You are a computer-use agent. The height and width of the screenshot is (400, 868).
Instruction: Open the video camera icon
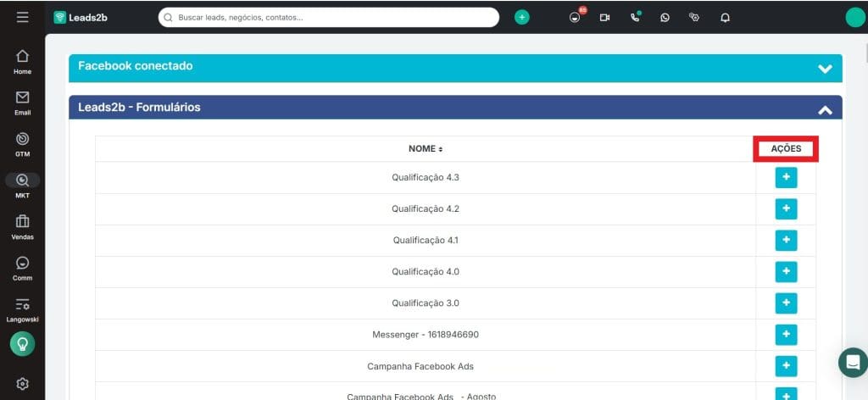[x=604, y=18]
